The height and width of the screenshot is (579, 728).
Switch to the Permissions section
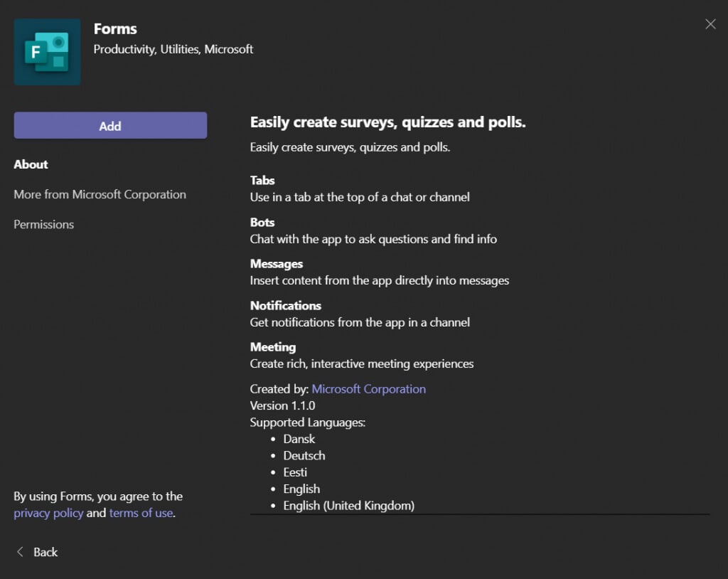44,224
